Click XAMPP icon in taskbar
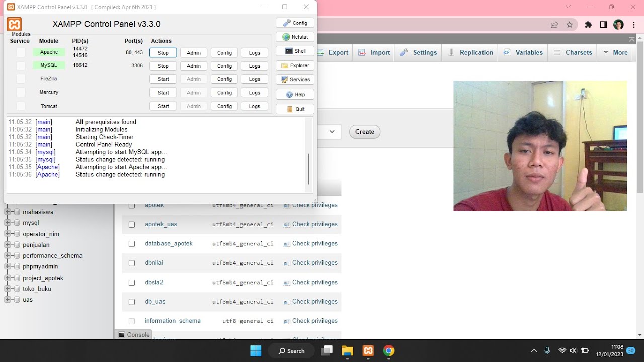The width and height of the screenshot is (644, 362). coord(368,351)
